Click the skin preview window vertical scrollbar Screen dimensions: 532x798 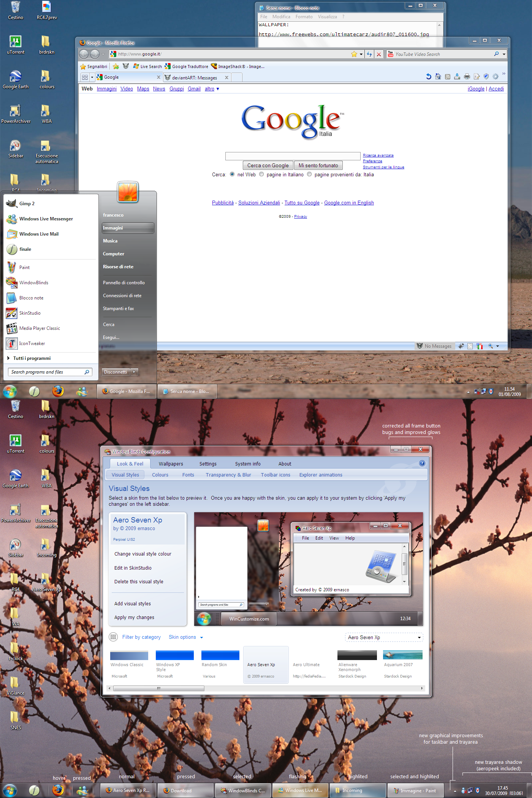pyautogui.click(x=404, y=564)
